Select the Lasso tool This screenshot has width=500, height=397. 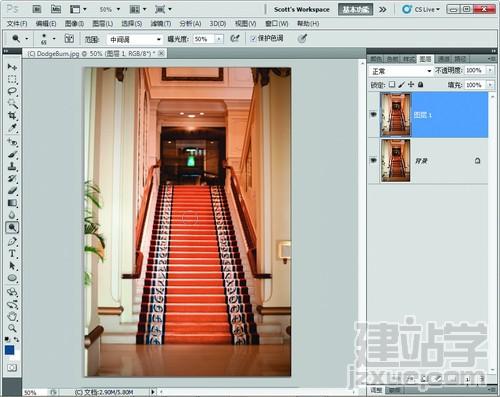pyautogui.click(x=12, y=91)
